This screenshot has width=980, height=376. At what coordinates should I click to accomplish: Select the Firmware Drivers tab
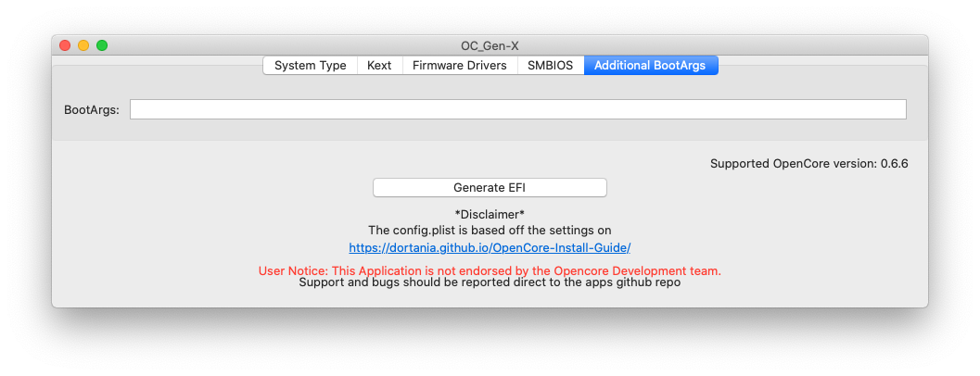pyautogui.click(x=459, y=66)
